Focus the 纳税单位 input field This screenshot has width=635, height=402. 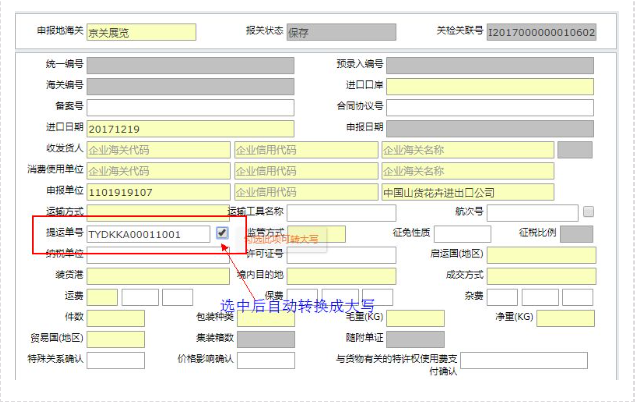pos(158,255)
